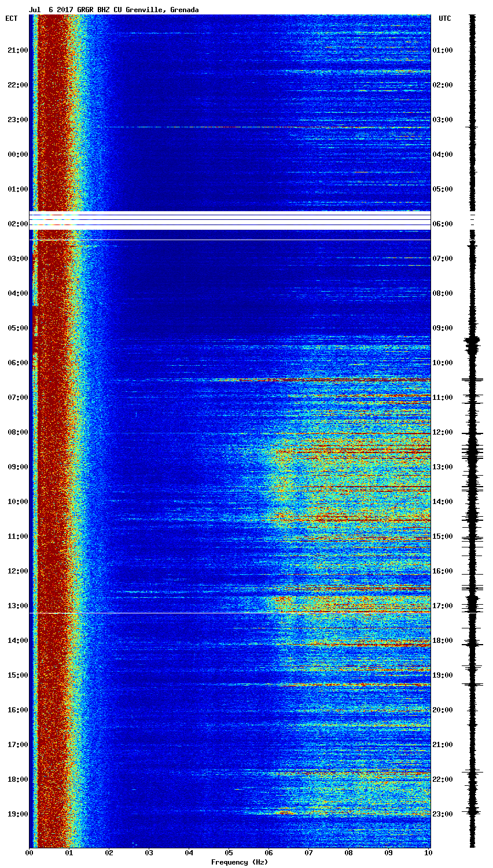Image resolution: width=493 pixels, height=868 pixels.
Task: Click the 07 tick on the frequency axis
Action: [309, 853]
